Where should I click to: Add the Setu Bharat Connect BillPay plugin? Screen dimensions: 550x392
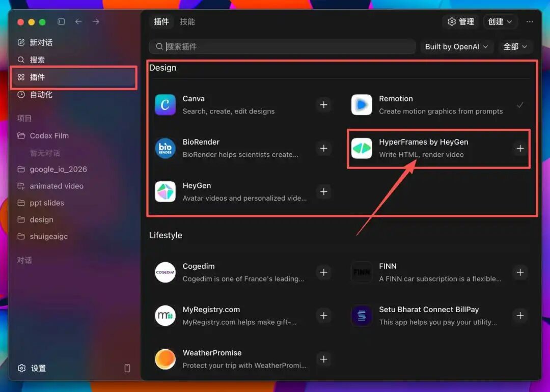pyautogui.click(x=520, y=316)
